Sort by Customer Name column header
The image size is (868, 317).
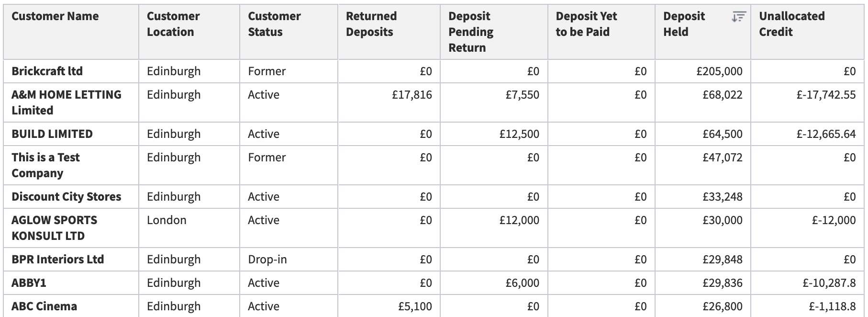[55, 16]
